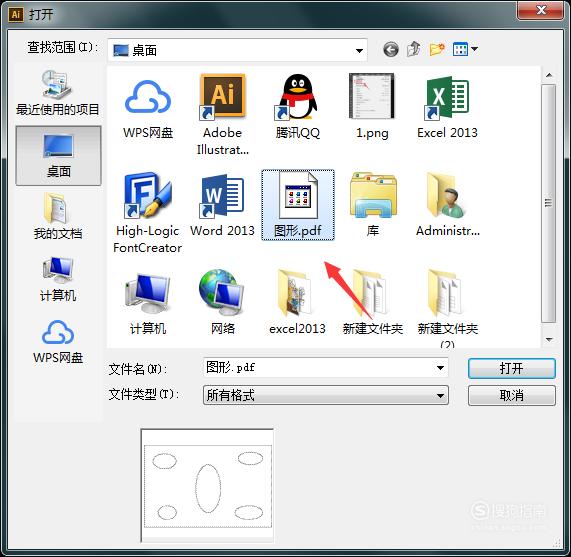Screen dimensions: 571x557
Task: Expand the 查找范围 location dropdown
Action: click(x=359, y=51)
